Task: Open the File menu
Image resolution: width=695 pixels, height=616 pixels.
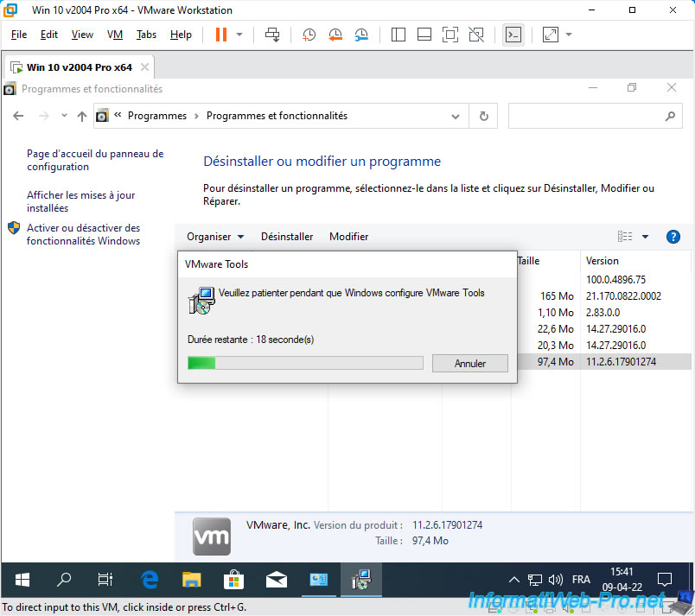Action: [x=19, y=35]
